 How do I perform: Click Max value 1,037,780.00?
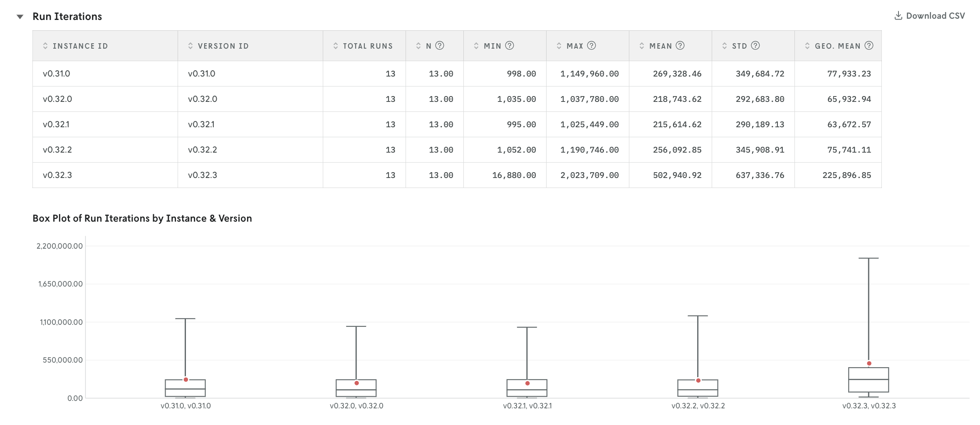(589, 99)
